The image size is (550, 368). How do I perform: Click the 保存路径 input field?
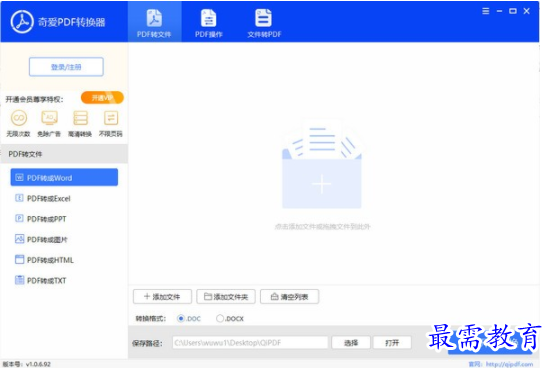[x=250, y=343]
